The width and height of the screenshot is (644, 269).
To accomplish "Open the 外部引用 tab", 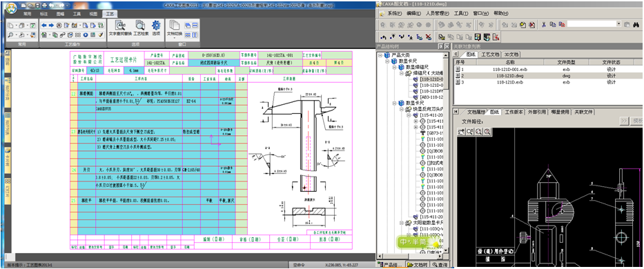I will [537, 112].
